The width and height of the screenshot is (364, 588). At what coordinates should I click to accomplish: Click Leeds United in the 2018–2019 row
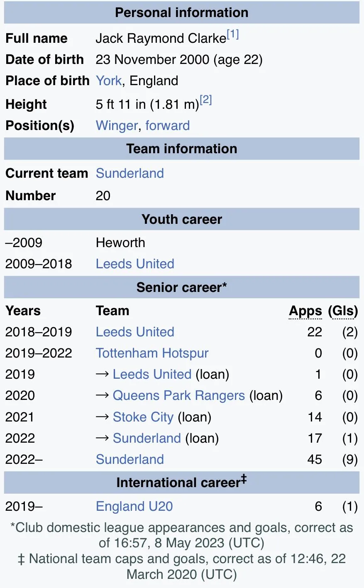(x=135, y=332)
